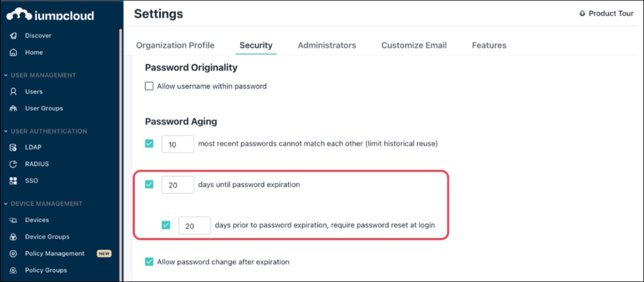Open Device Groups
Screen dimensions: 644x282
click(x=47, y=237)
